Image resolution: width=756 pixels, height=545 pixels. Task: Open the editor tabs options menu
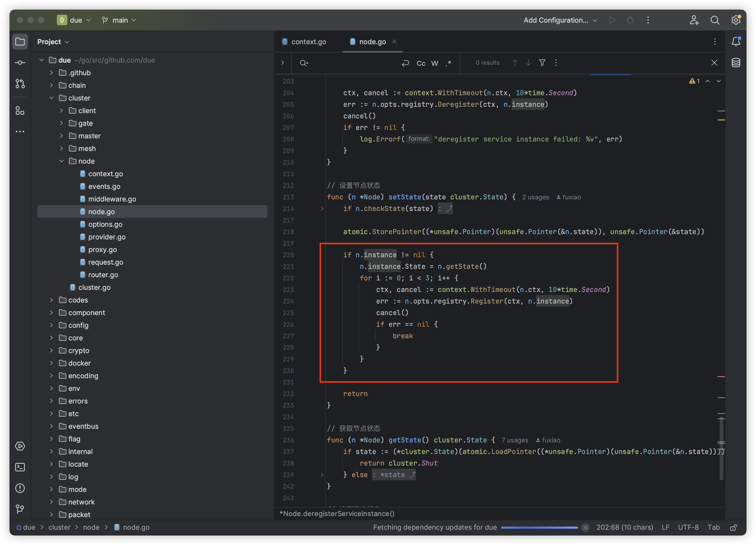715,42
